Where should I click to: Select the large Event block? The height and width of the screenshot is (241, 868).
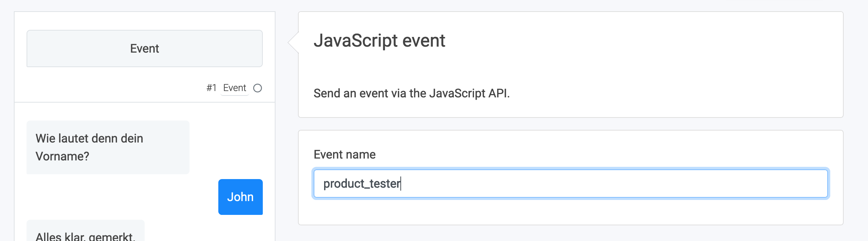click(145, 48)
